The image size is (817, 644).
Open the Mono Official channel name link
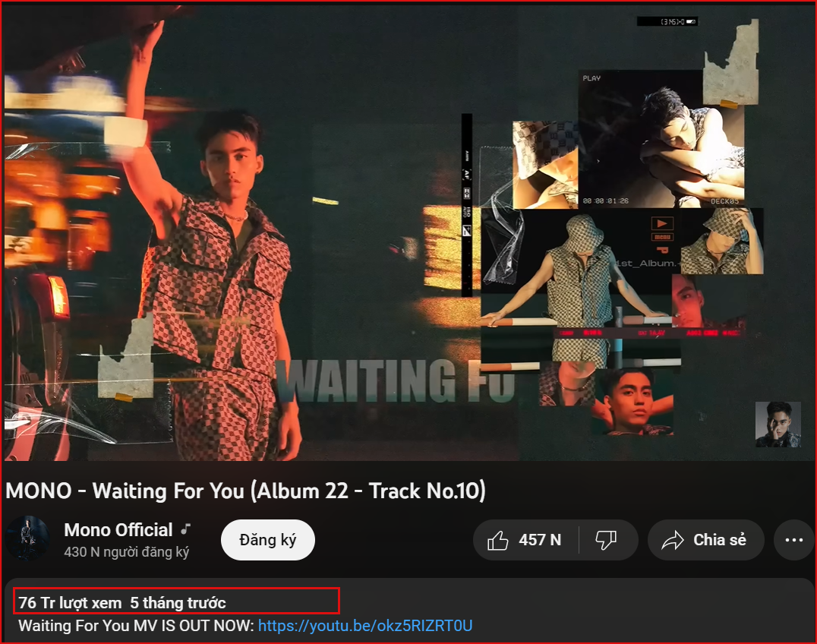tap(118, 530)
